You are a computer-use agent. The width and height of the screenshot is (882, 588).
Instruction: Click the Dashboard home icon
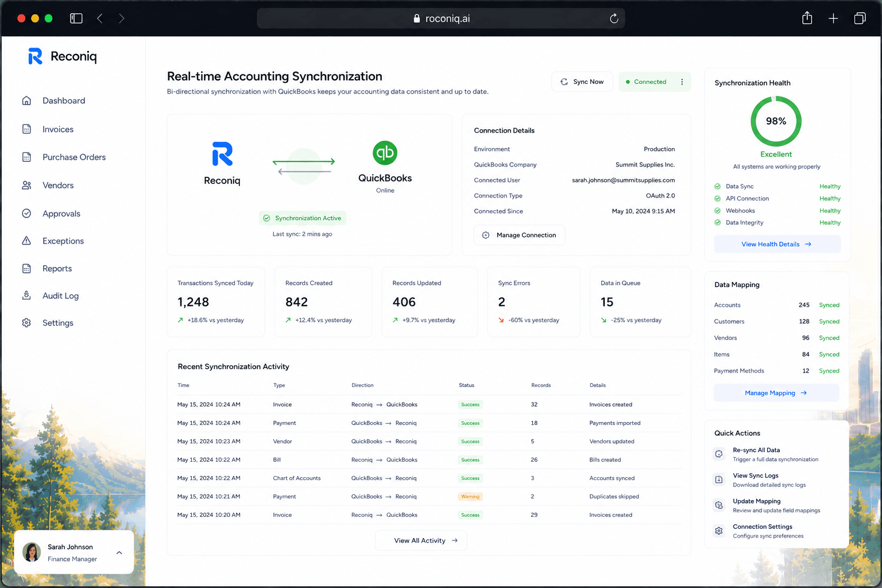tap(26, 100)
